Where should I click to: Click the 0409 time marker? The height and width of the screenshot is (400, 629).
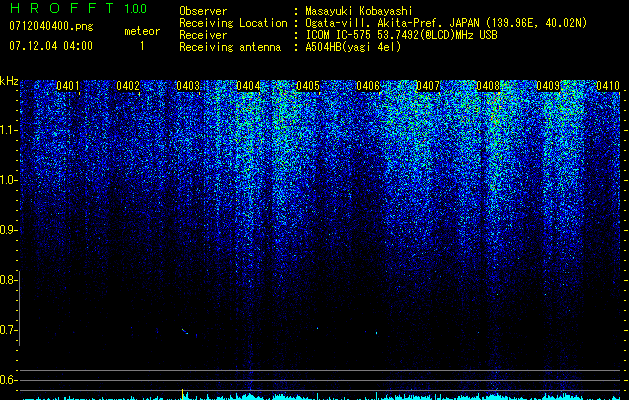(548, 86)
